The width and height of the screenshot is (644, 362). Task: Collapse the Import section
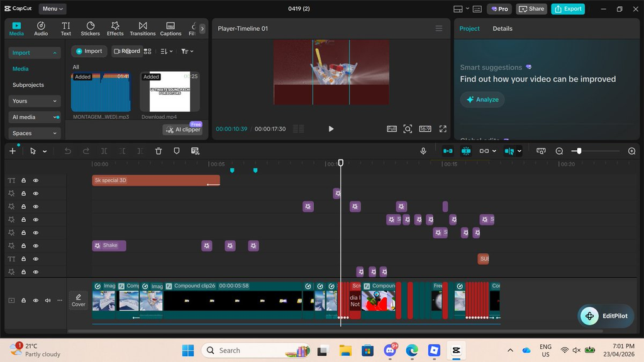pos(35,53)
